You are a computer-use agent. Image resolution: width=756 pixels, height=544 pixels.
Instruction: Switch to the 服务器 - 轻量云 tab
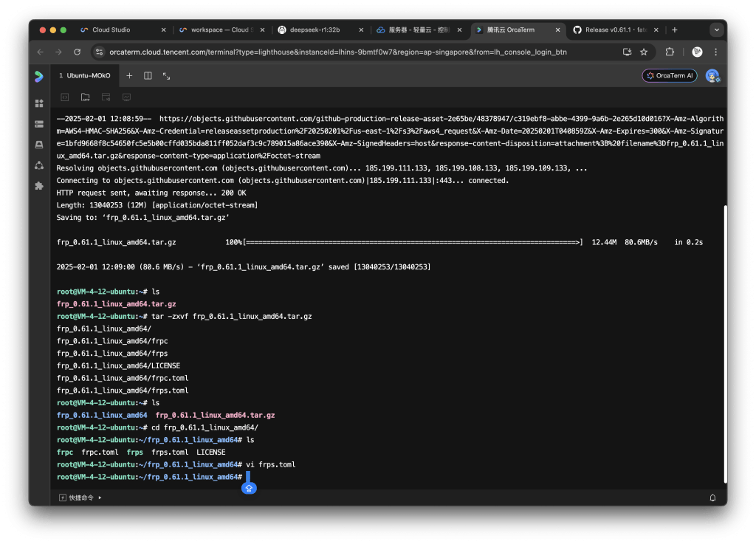click(x=419, y=30)
